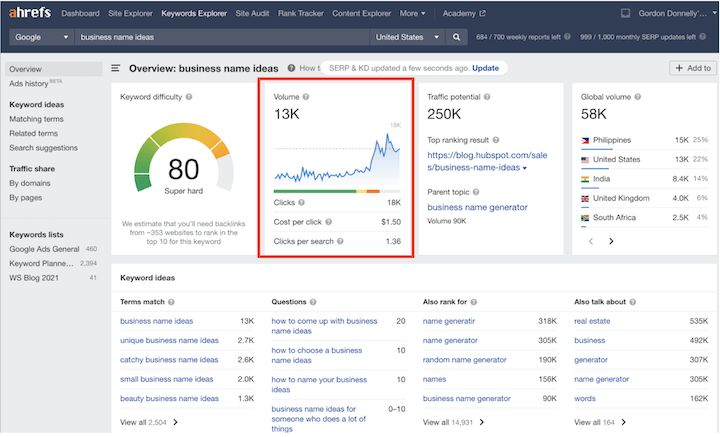Click the Ahrefs logo

click(x=30, y=12)
